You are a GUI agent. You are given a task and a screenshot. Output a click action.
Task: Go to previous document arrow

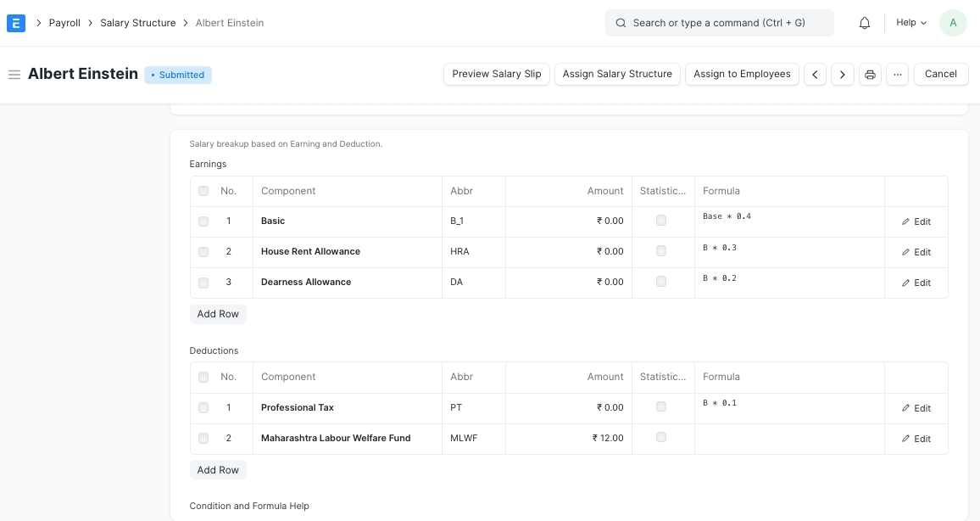point(815,75)
